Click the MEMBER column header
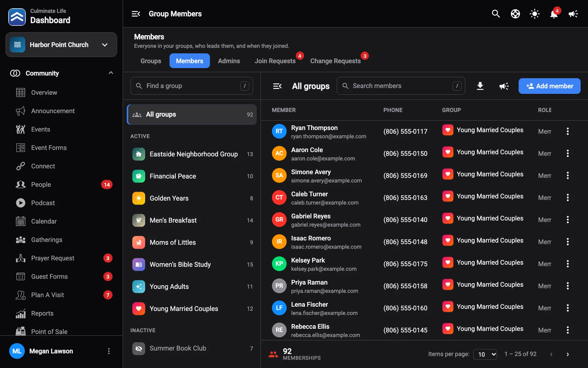Viewport: 588px width, 368px height. pyautogui.click(x=284, y=110)
